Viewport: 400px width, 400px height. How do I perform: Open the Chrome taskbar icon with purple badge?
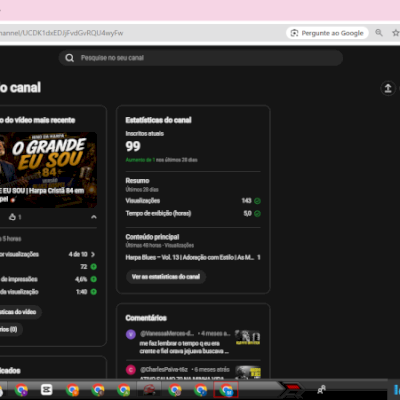point(21,389)
